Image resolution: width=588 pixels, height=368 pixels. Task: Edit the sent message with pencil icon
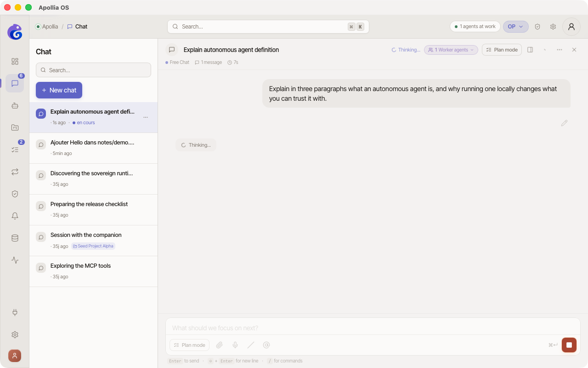pyautogui.click(x=564, y=123)
